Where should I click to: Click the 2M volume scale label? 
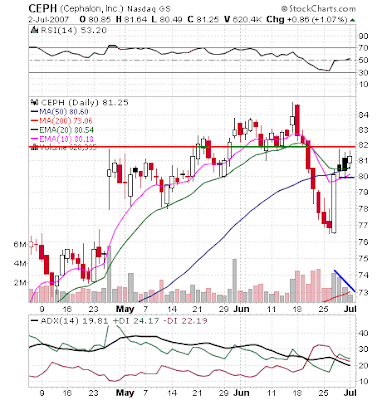(20, 283)
